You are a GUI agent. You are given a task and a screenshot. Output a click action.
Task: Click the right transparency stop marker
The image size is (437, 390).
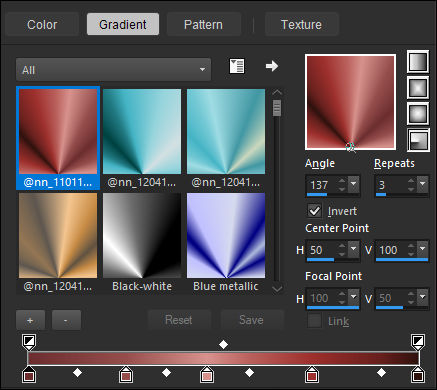click(418, 342)
